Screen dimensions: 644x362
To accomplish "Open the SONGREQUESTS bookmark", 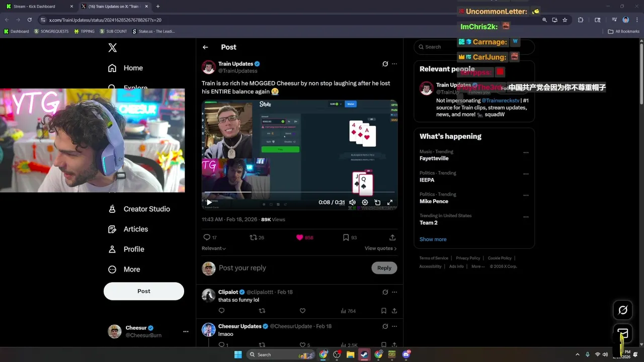I will coord(51,31).
